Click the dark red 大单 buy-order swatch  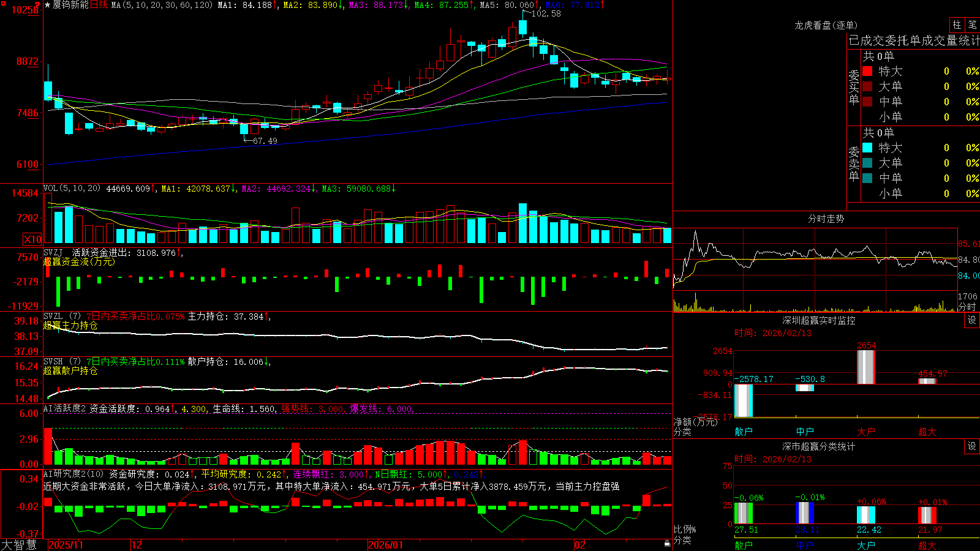(x=867, y=86)
